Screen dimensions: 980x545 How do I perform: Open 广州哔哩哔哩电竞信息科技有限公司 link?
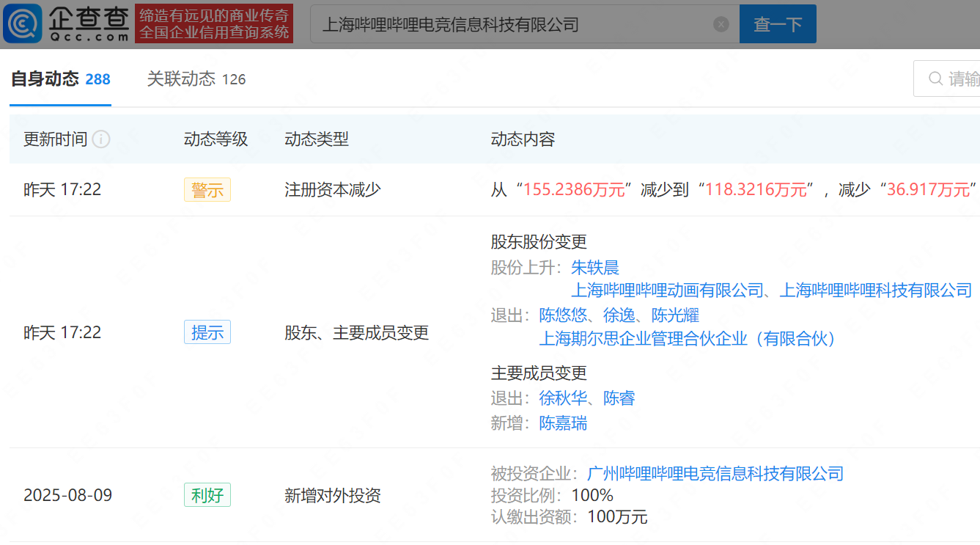(x=715, y=474)
